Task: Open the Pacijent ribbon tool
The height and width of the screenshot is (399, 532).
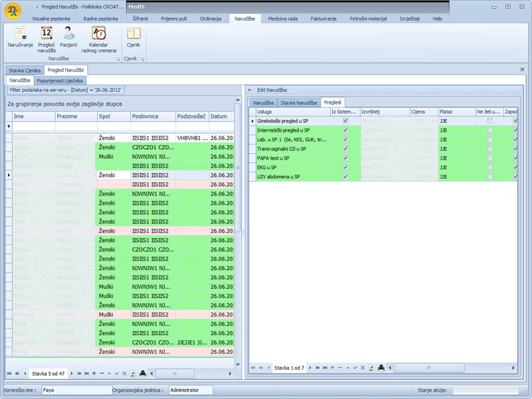Action: [68, 37]
